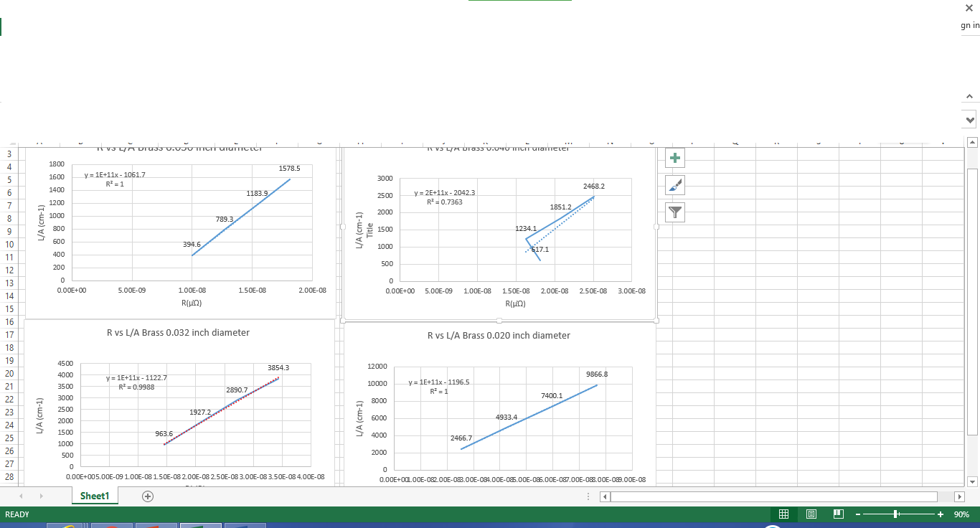Open zoom dialog via 90% label
The image size is (980, 528).
pyautogui.click(x=961, y=514)
